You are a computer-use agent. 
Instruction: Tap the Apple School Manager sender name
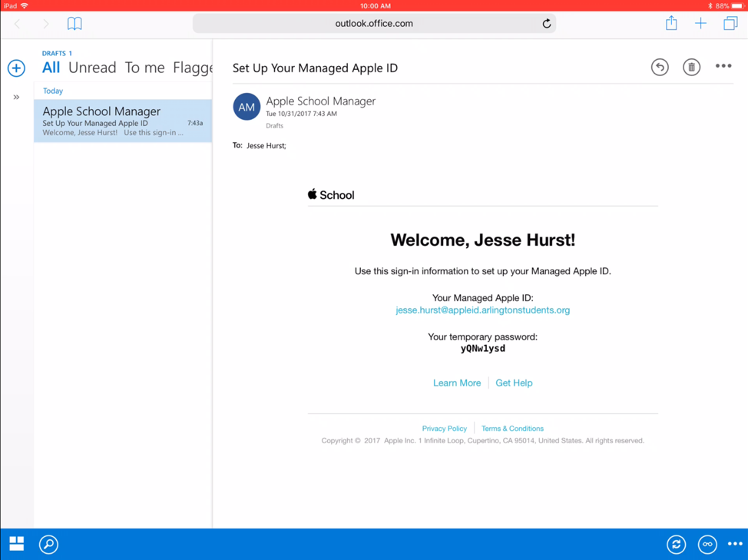pyautogui.click(x=320, y=101)
